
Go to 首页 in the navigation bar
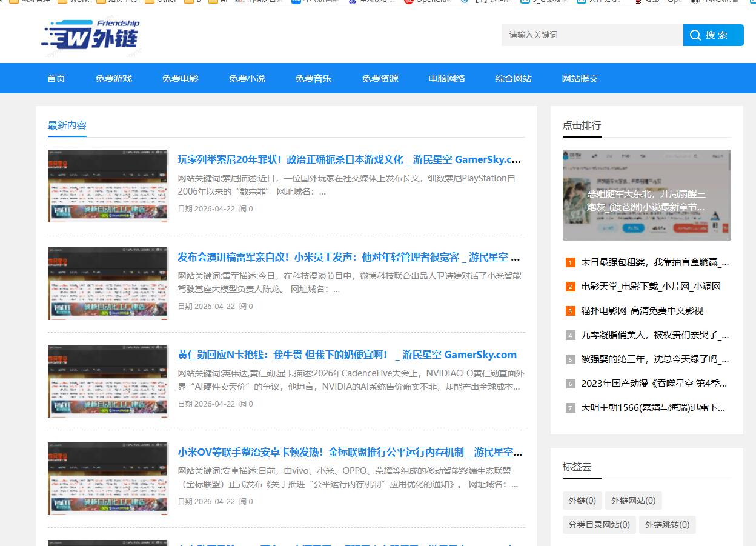click(x=56, y=78)
